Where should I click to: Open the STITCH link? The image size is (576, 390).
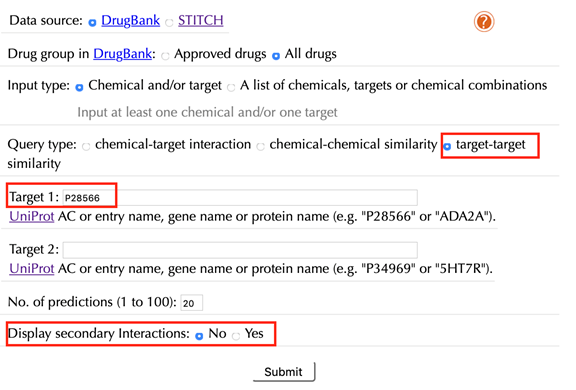[x=201, y=20]
